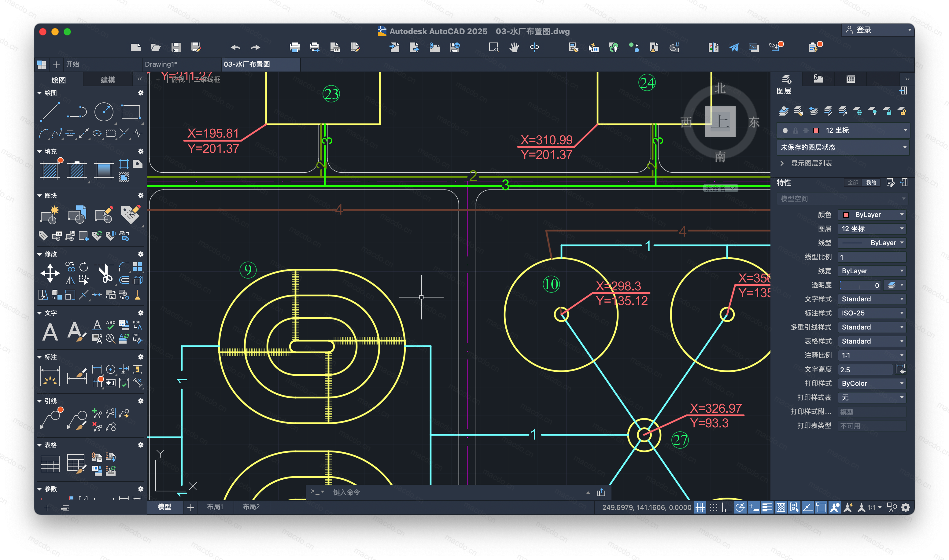Toggle layer 12 坐标 on/off dot
This screenshot has width=949, height=560.
click(785, 131)
